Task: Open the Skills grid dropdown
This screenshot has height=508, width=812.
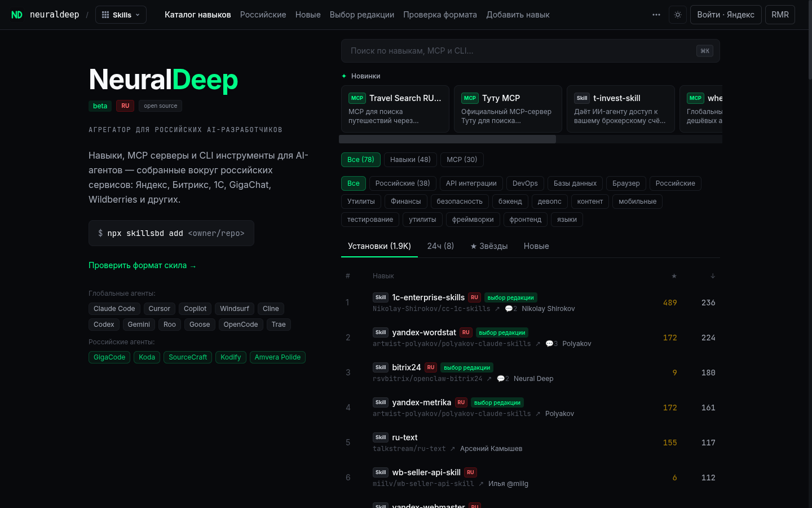Action: click(121, 15)
